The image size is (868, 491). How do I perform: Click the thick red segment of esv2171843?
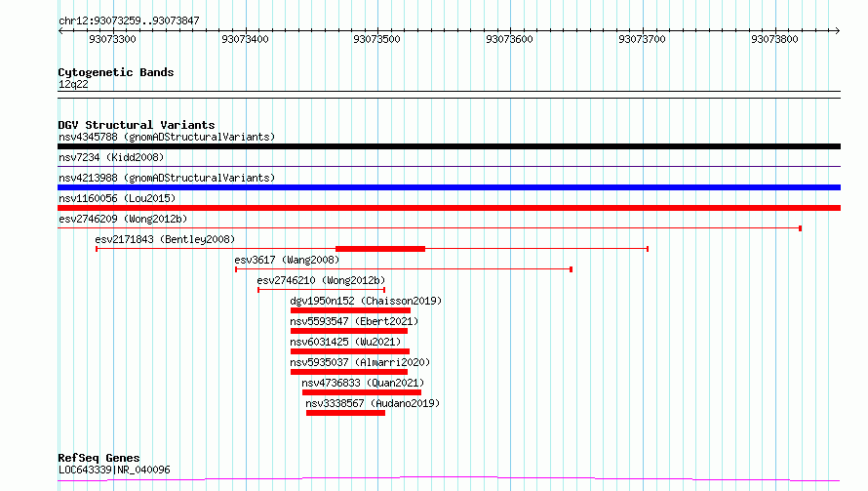[380, 249]
